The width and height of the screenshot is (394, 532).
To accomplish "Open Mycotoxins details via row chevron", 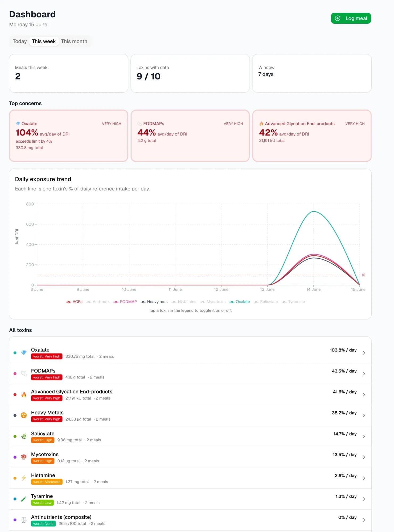I will (x=364, y=457).
